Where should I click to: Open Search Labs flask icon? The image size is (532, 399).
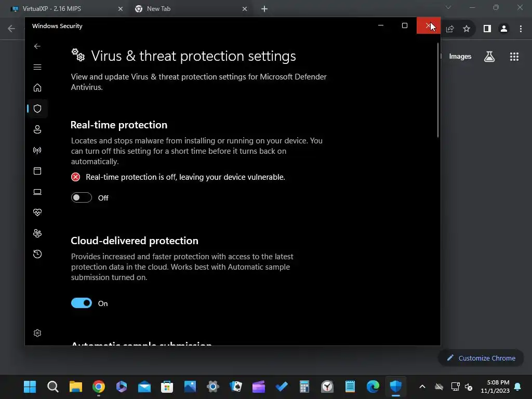coord(489,57)
